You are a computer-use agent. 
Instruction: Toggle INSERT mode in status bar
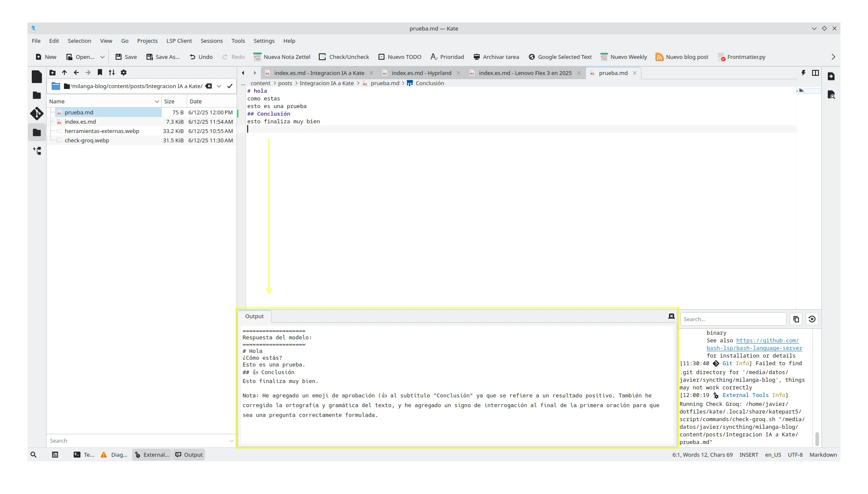pos(749,455)
